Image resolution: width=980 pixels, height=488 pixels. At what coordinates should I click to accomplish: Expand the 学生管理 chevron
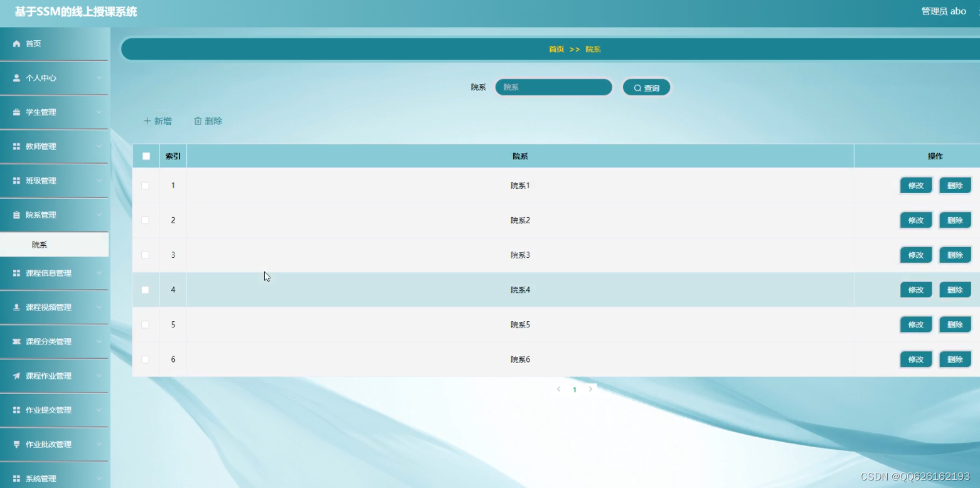[x=99, y=112]
